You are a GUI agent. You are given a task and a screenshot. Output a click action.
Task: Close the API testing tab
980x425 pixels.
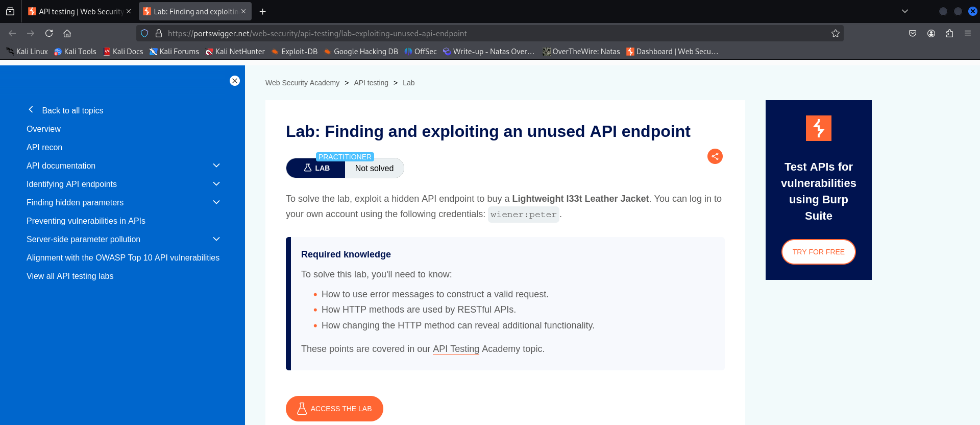129,11
